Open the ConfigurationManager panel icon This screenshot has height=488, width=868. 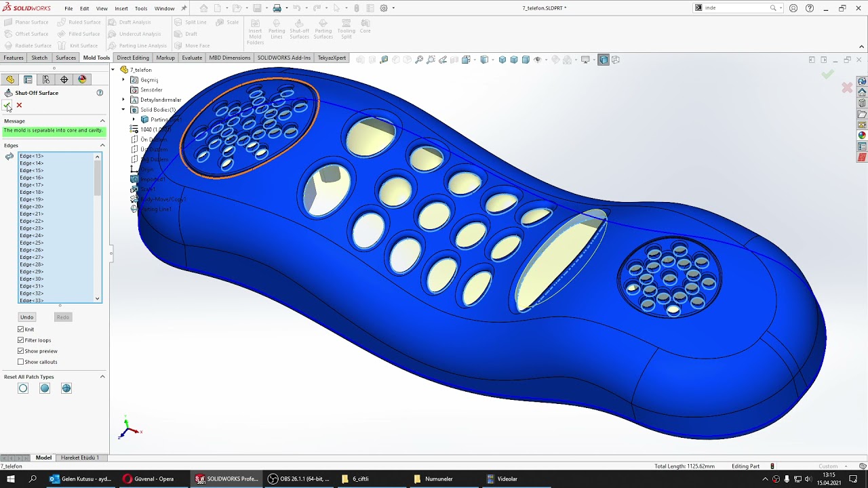tap(46, 79)
